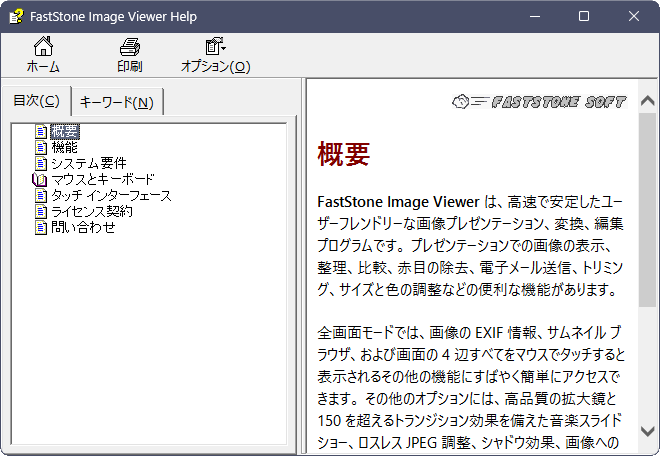
Task: Click the page icon beside ライセンス契約
Action: tap(41, 212)
